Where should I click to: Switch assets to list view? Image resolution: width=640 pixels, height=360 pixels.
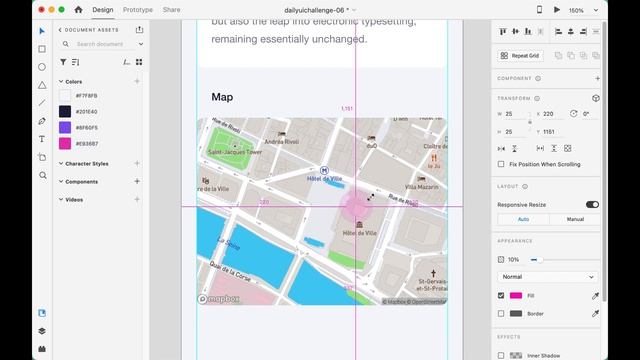127,62
